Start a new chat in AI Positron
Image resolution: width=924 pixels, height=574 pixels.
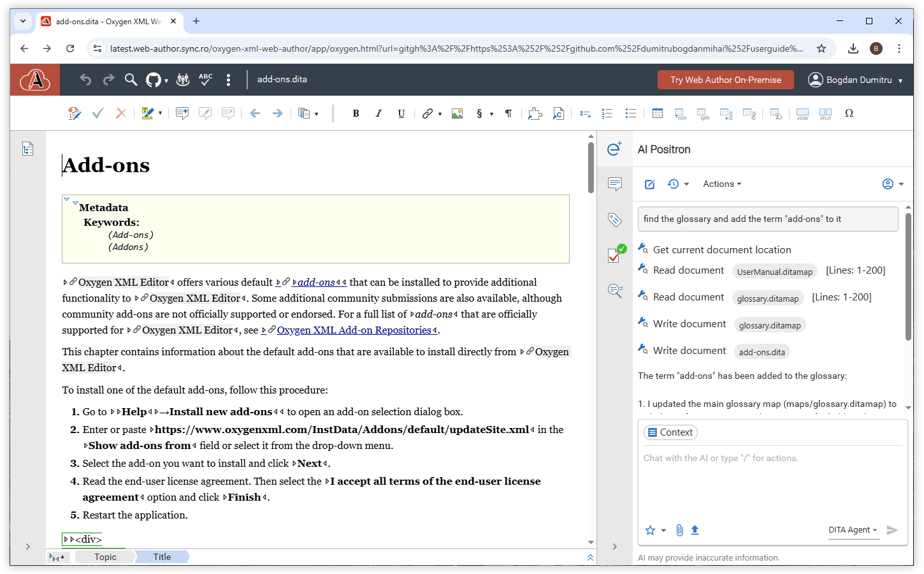tap(649, 184)
